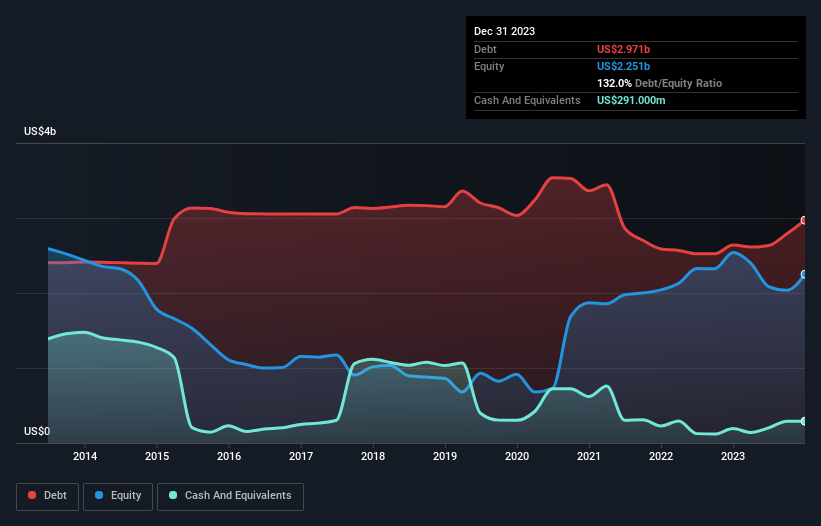821x526 pixels.
Task: Click the Equity row label in tooltip
Action: click(489, 66)
